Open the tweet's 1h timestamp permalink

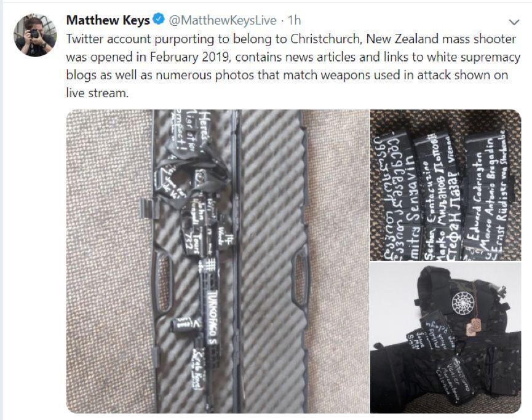pyautogui.click(x=294, y=20)
